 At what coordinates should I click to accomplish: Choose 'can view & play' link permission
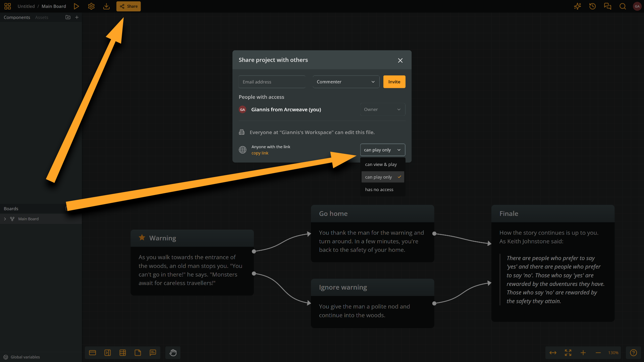[381, 164]
